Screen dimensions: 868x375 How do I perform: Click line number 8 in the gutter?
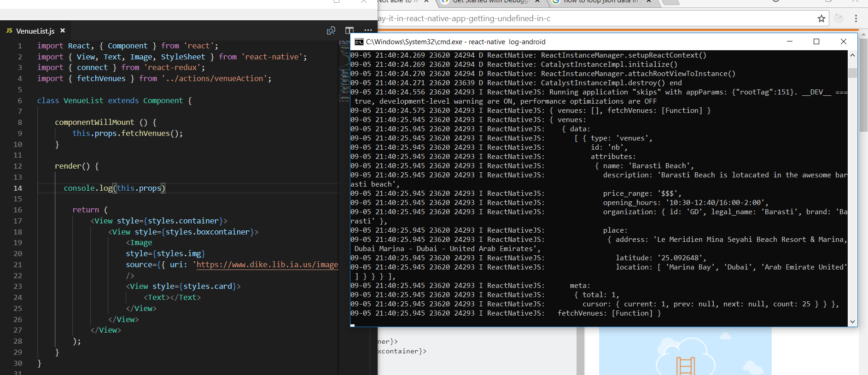pyautogui.click(x=20, y=122)
